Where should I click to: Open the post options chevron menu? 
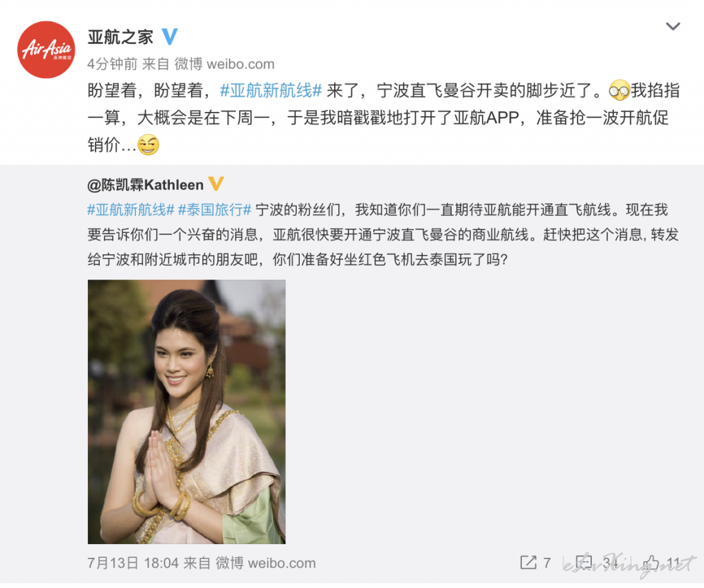(672, 27)
